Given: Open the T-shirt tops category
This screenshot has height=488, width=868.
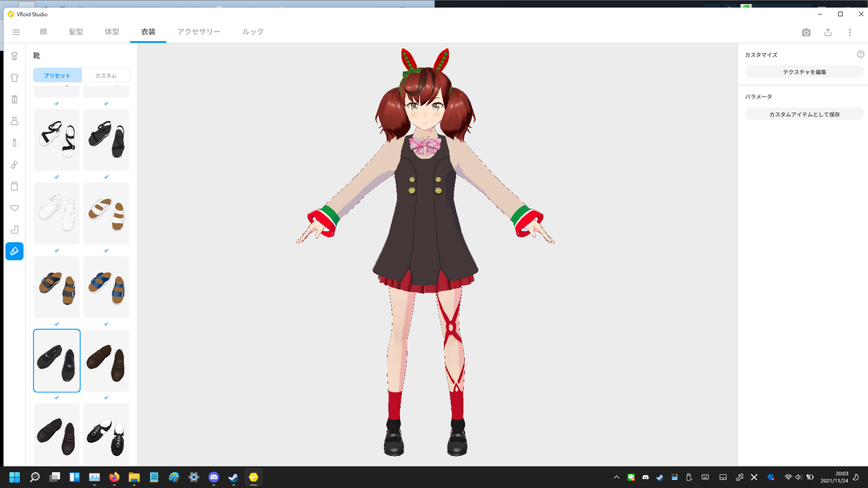Looking at the screenshot, I should 14,78.
